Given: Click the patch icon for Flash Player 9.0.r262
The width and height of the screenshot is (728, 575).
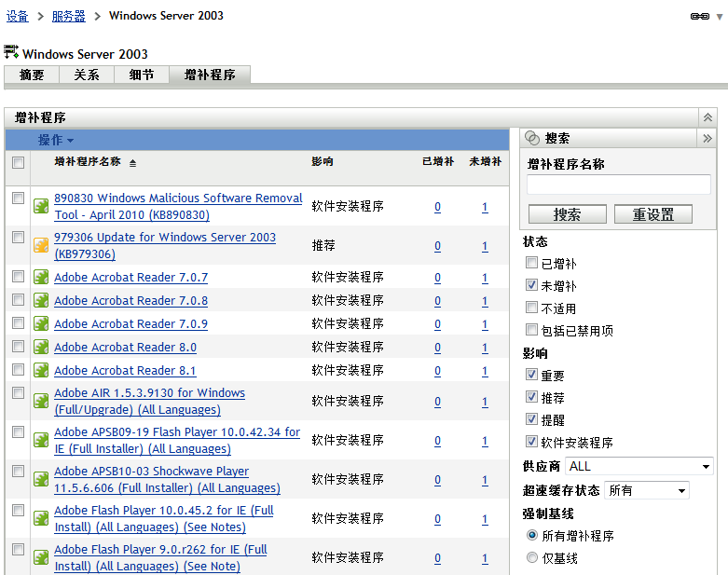Looking at the screenshot, I should (41, 557).
